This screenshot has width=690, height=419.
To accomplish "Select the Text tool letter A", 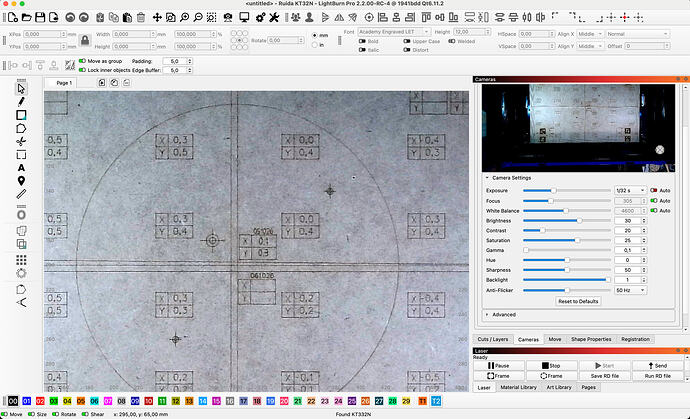I will tap(21, 168).
